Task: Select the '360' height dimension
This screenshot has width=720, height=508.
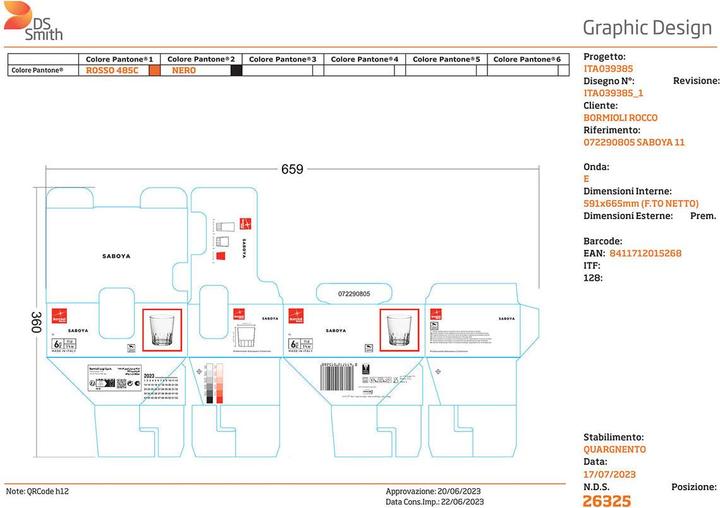Action: (x=36, y=322)
